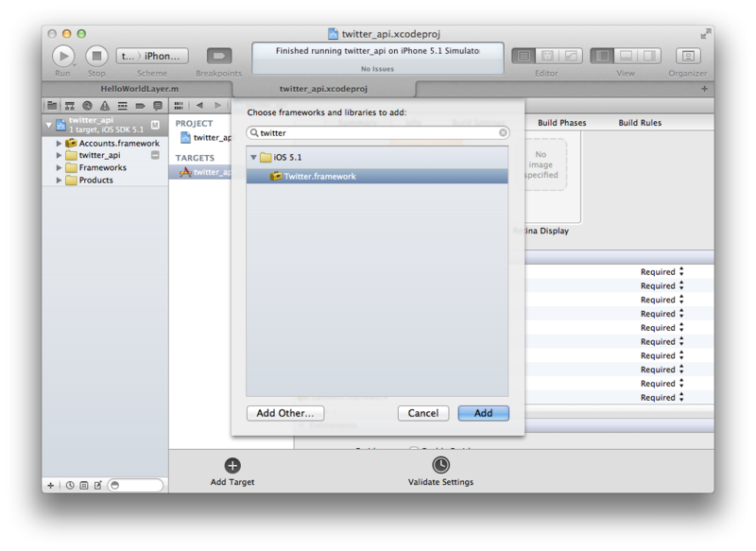Stop the running app
Viewport: 756px width, 551px height.
(96, 57)
